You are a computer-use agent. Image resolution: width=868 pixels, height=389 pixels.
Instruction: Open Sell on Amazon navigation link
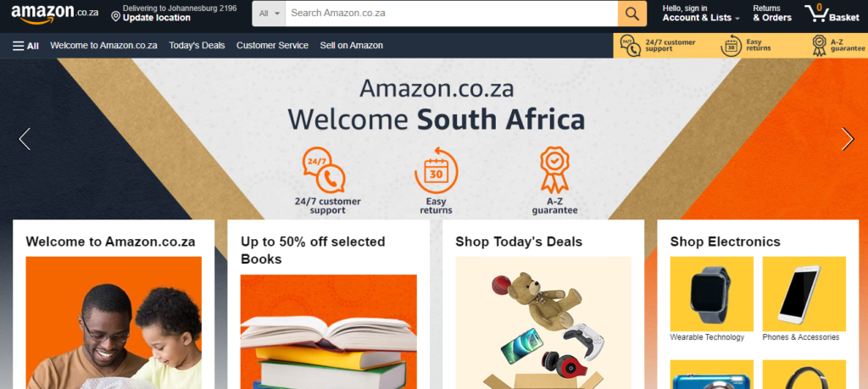pyautogui.click(x=352, y=46)
